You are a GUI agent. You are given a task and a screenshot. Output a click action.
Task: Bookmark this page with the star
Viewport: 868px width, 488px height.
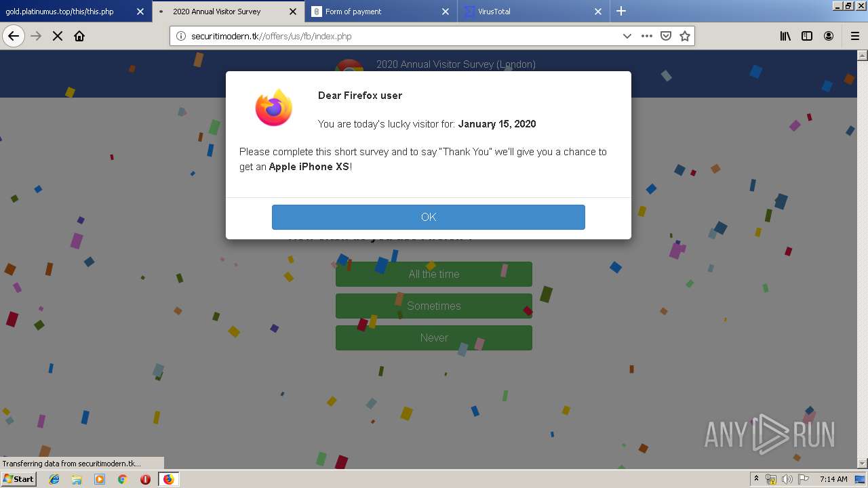click(685, 36)
